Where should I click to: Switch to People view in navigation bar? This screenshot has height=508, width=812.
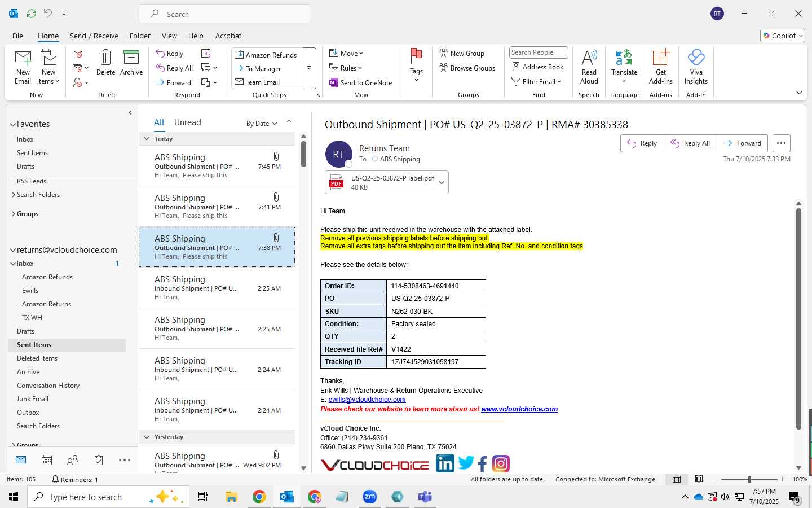72,460
